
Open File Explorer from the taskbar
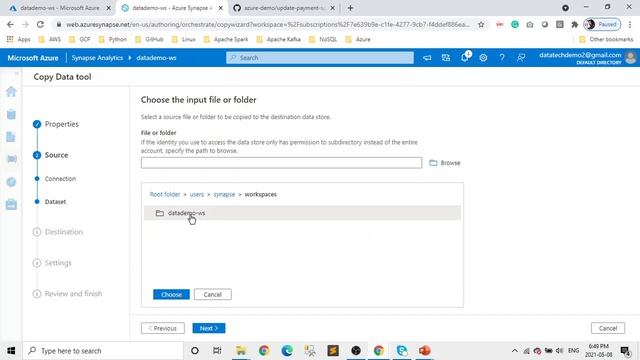tap(241, 351)
